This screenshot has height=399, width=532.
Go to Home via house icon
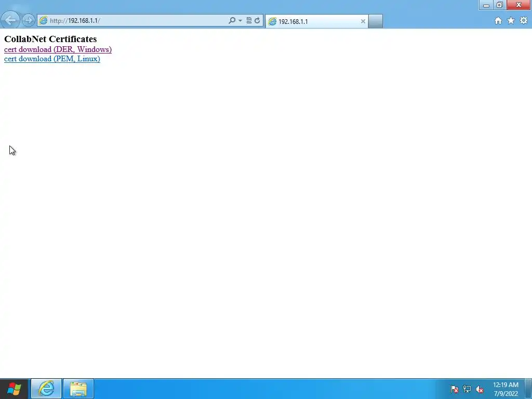coord(498,21)
